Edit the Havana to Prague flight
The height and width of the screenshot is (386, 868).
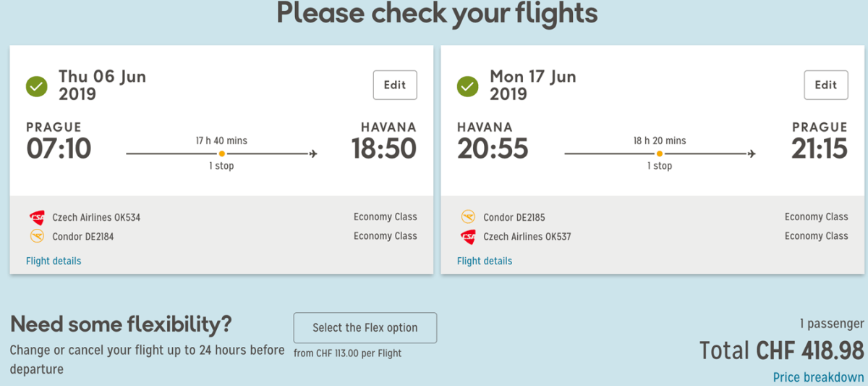click(x=825, y=85)
